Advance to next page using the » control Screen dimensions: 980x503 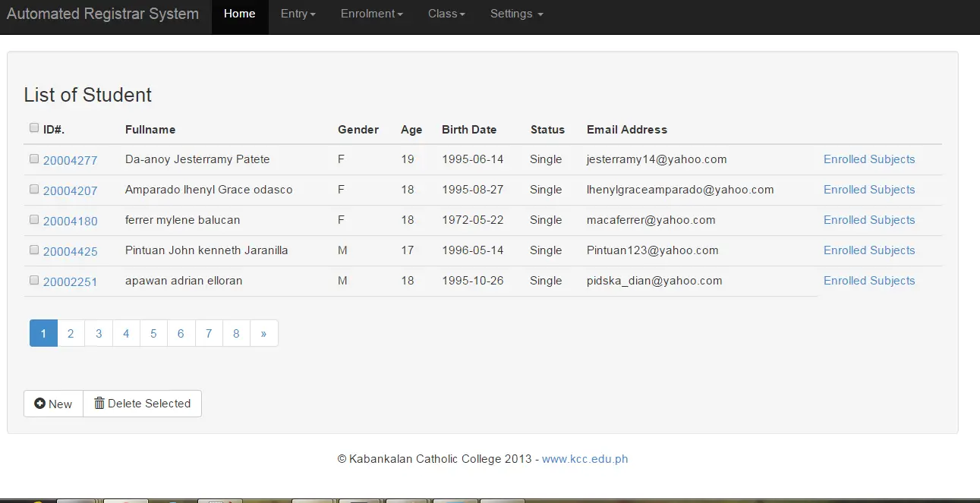[263, 333]
